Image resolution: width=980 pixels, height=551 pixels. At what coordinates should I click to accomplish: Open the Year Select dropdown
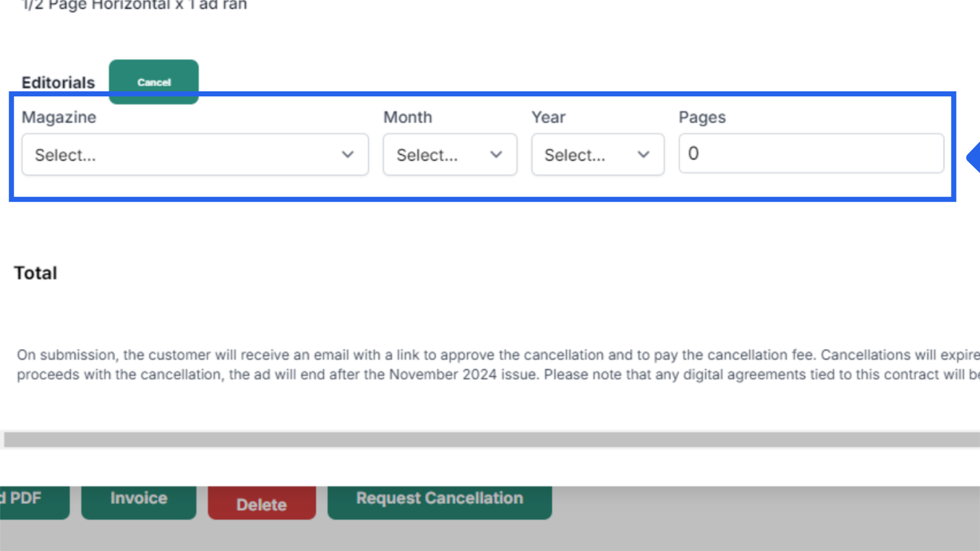[598, 155]
